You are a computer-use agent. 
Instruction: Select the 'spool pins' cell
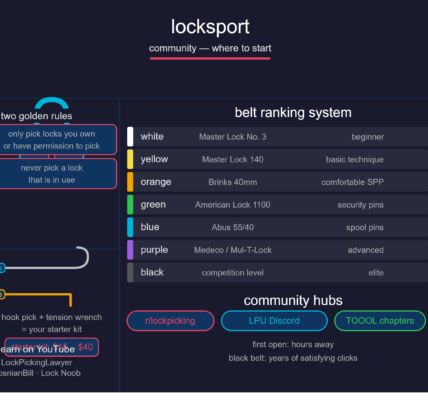click(x=365, y=228)
